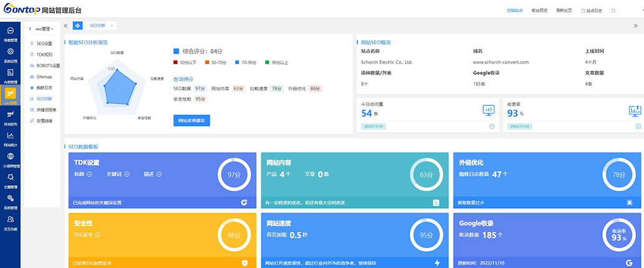
Task: Open the 网站统计 chart icon
Action: coord(10,136)
